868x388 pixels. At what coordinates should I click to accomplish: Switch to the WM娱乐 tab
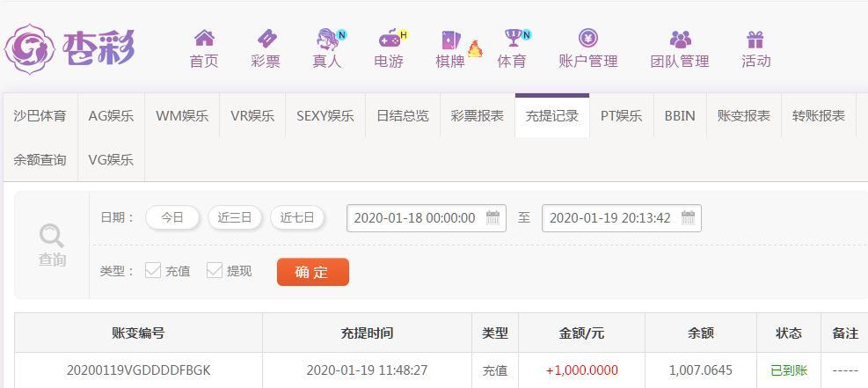(x=182, y=115)
